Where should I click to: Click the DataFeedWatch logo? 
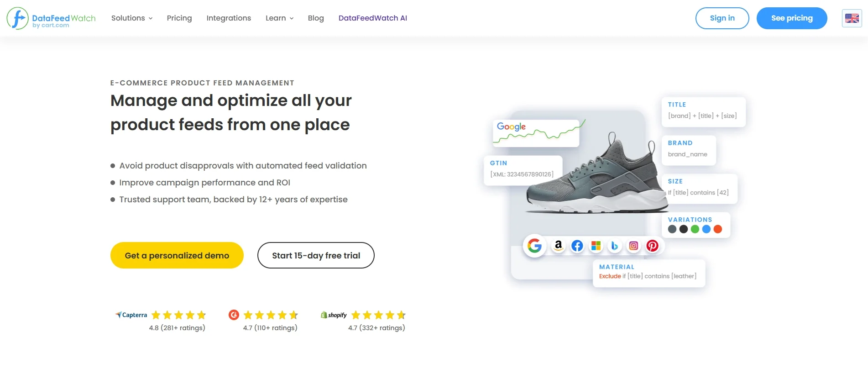point(51,18)
